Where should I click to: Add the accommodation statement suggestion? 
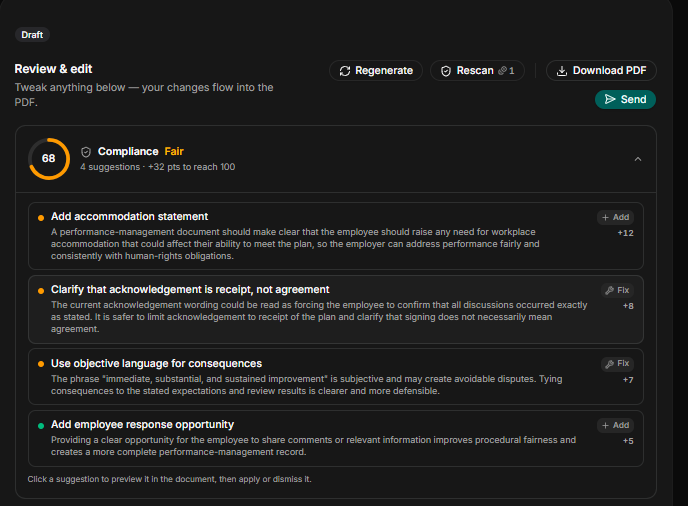pyautogui.click(x=615, y=217)
